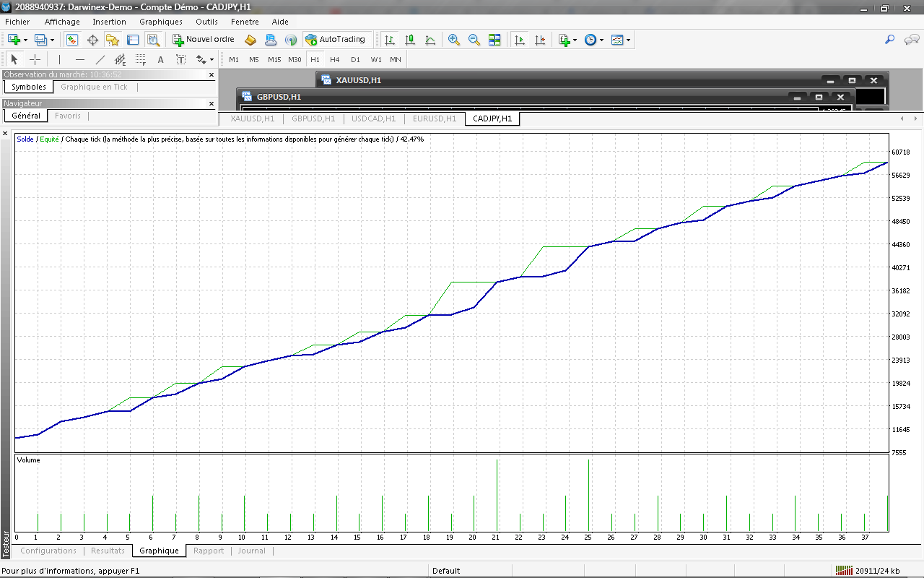The width and height of the screenshot is (924, 578).
Task: Enable chart auto-scroll
Action: (519, 40)
